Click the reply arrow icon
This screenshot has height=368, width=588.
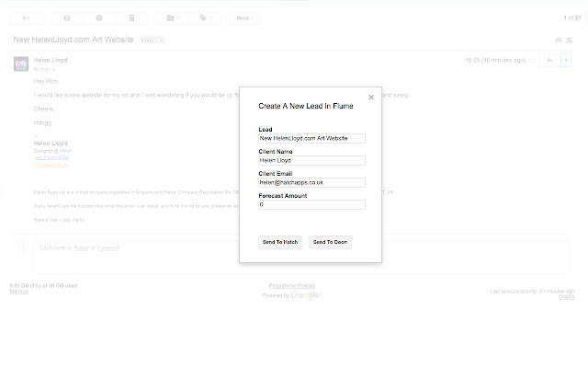click(x=549, y=60)
